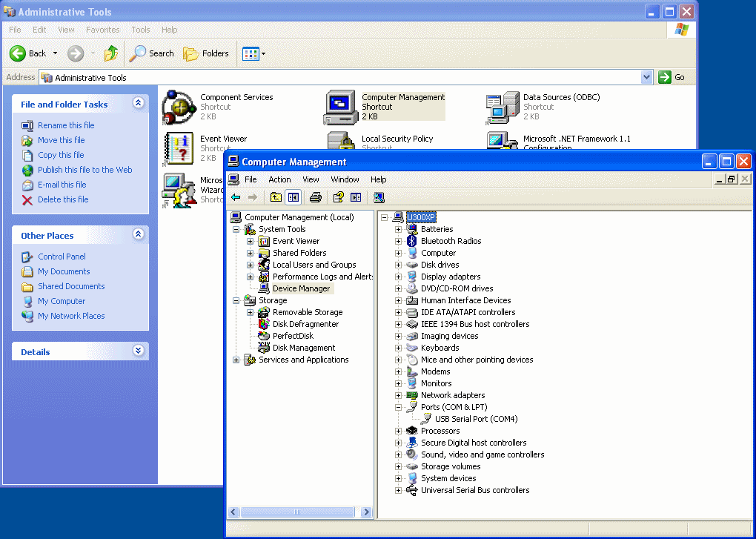Image resolution: width=756 pixels, height=539 pixels.
Task: Click the Sound, video and game controllers icon
Action: pyautogui.click(x=412, y=454)
